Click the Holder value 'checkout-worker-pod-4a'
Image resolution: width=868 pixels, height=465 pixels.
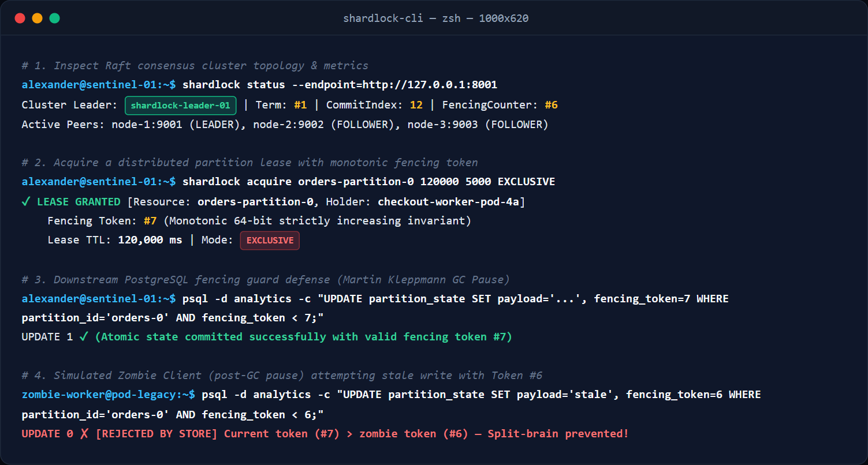[x=449, y=202]
